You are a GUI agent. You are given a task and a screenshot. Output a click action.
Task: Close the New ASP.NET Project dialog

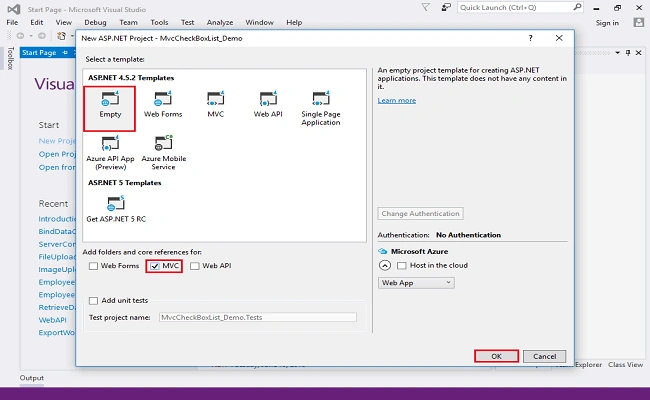[559, 38]
